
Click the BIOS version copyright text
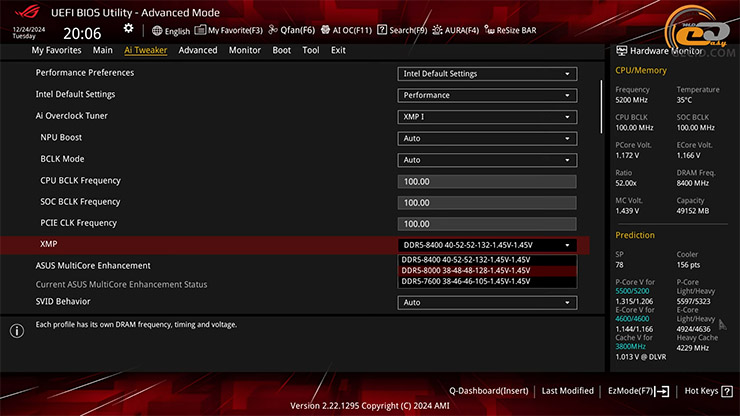370,406
